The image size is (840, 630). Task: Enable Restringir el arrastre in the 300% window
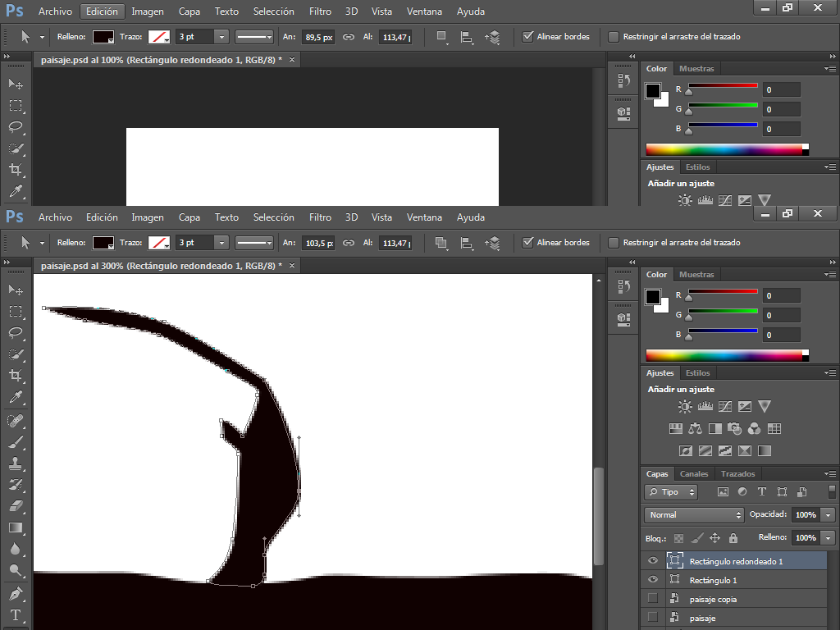[x=614, y=243]
